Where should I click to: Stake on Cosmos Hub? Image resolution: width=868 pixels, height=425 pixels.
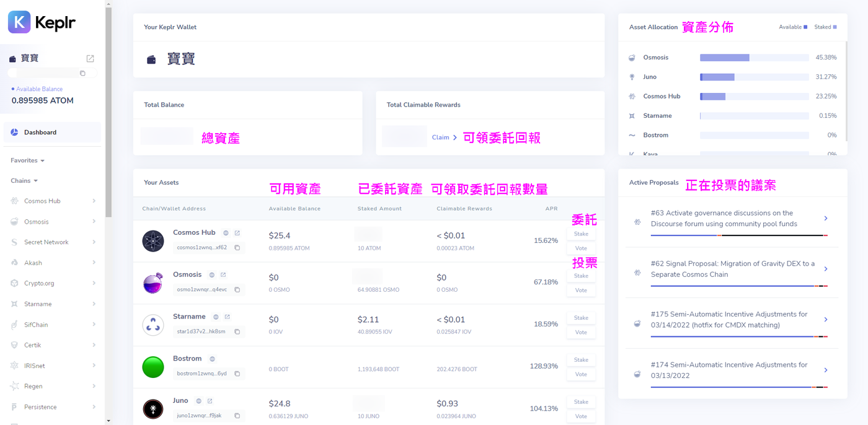click(x=581, y=234)
